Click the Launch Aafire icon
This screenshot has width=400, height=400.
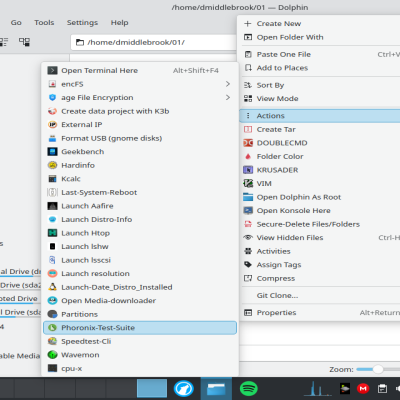pos(52,206)
